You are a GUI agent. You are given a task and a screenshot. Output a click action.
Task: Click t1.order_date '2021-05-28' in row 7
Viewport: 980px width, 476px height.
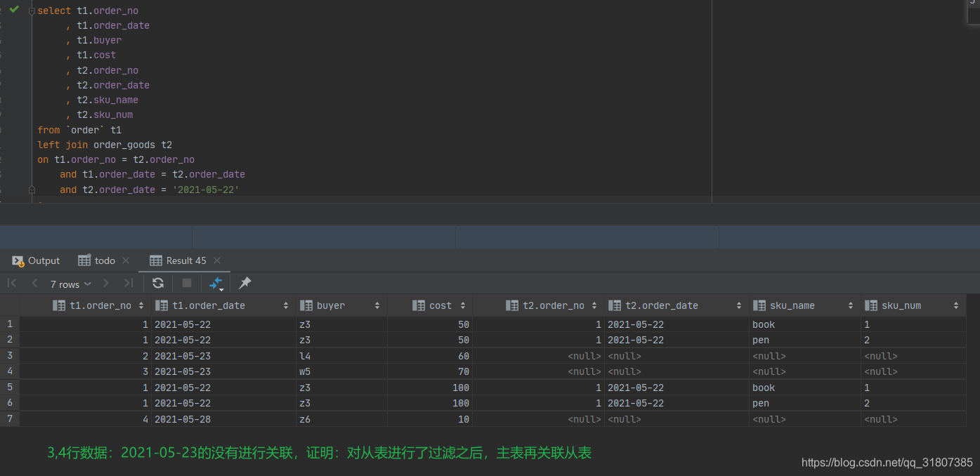(x=223, y=419)
